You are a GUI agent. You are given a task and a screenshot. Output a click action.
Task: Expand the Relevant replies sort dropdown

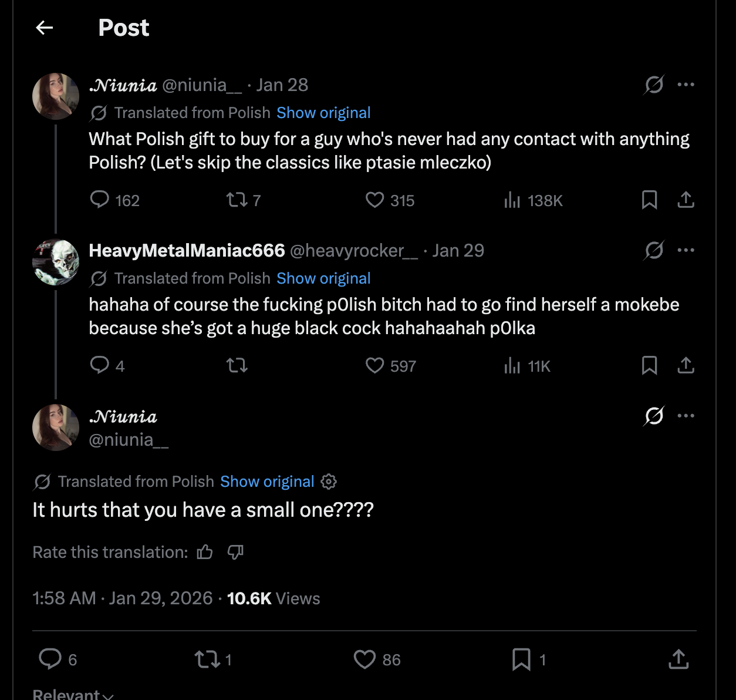[73, 694]
